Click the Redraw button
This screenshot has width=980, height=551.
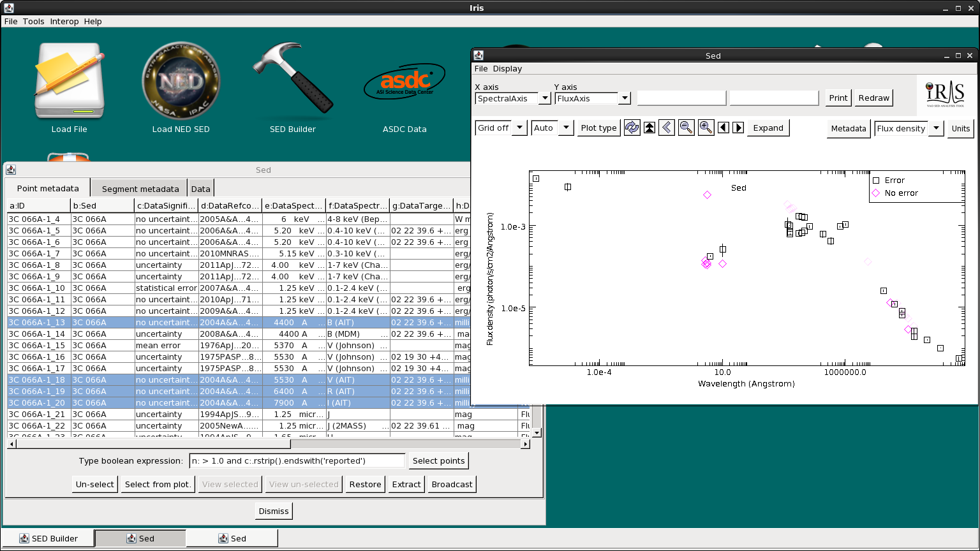(874, 98)
